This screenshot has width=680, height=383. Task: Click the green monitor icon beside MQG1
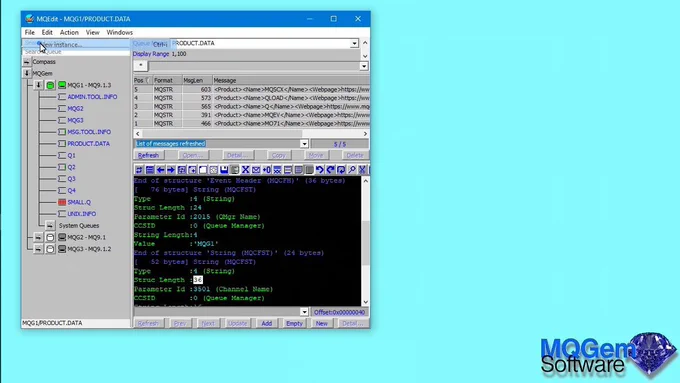point(62,85)
